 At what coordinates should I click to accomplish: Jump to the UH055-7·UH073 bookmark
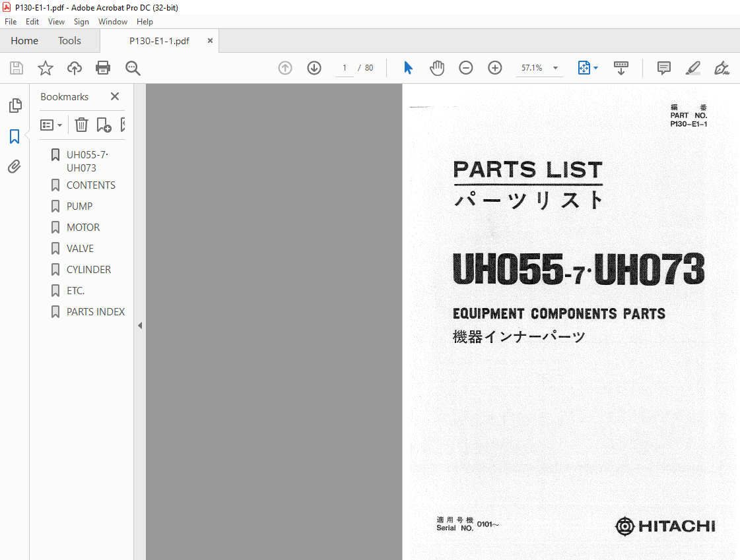87,161
